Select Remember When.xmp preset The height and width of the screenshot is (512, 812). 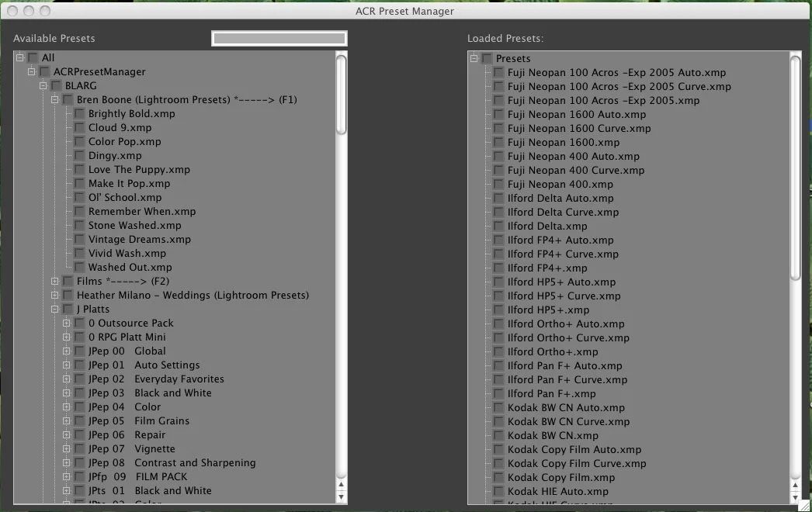coord(142,211)
